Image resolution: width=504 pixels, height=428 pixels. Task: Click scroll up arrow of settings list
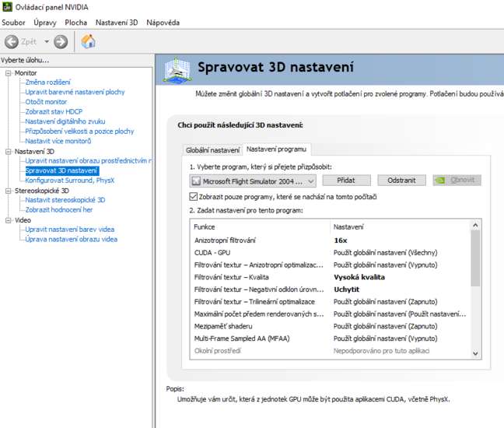click(476, 226)
